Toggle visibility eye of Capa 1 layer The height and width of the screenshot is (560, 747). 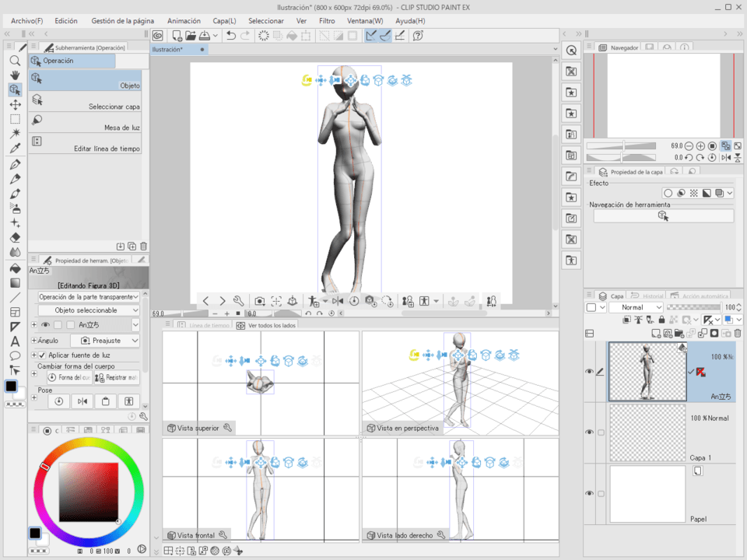point(589,432)
